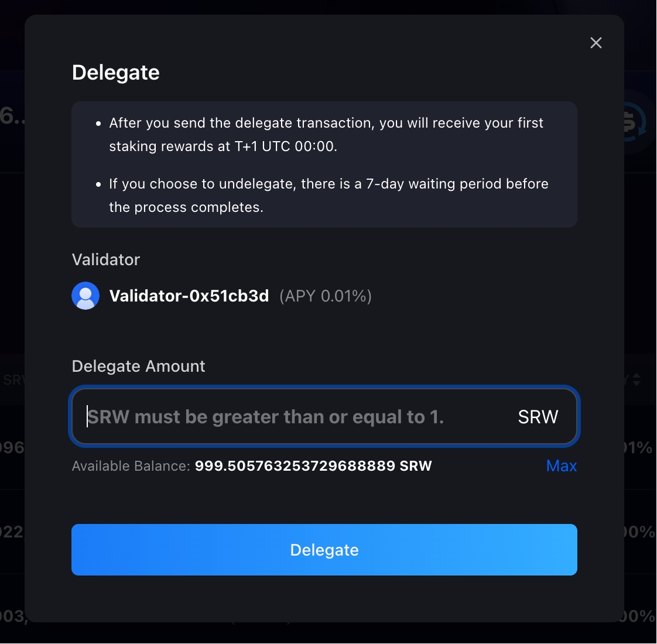Click the Max link
This screenshot has height=644, width=657.
point(562,466)
